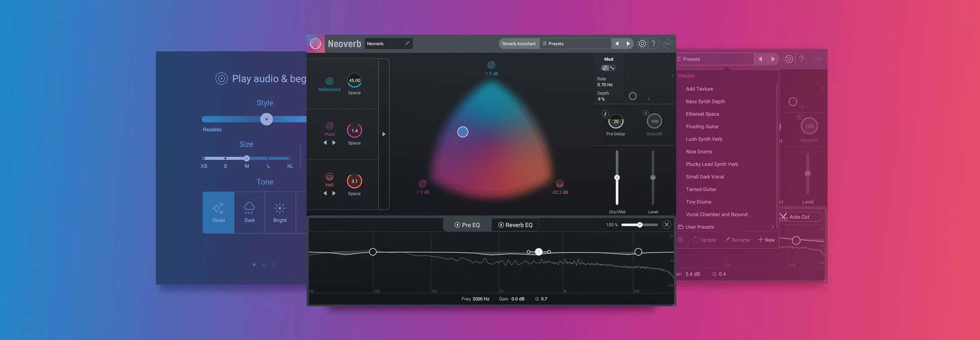Choose the Ethereal Space preset

702,114
